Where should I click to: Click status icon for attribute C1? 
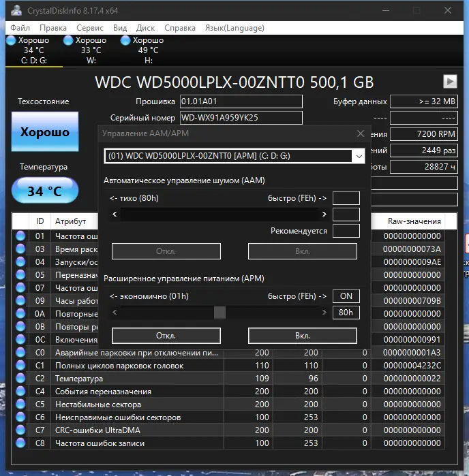(x=20, y=365)
